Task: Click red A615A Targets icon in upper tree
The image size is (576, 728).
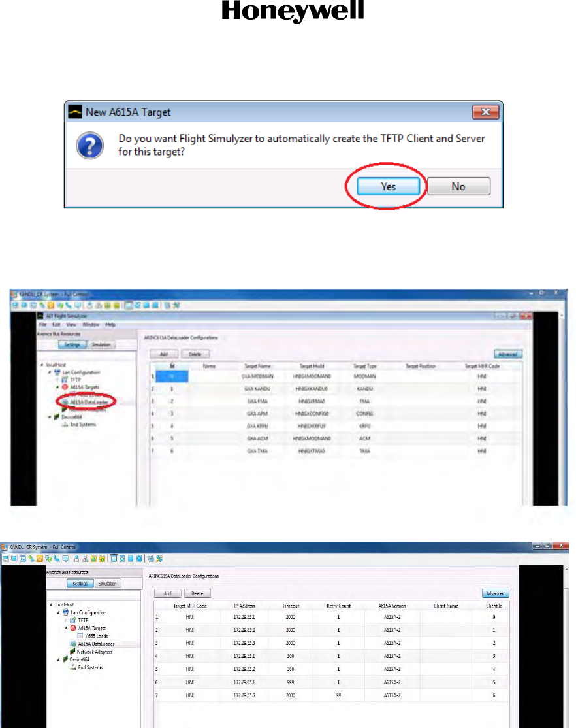Action: (x=65, y=387)
